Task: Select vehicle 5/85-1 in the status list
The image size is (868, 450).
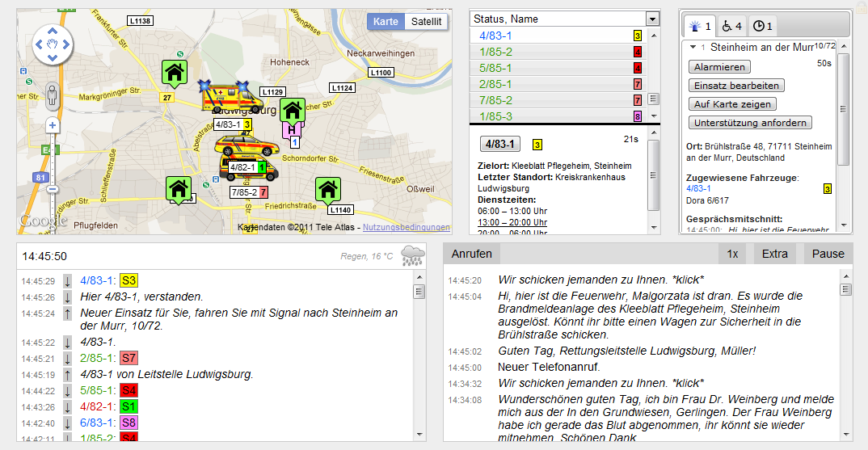Action: (558, 68)
